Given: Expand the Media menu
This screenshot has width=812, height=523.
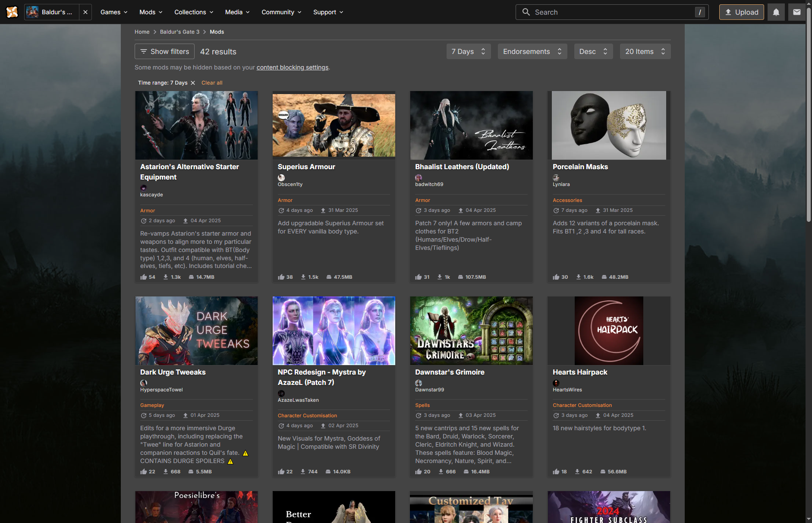Looking at the screenshot, I should tap(237, 12).
